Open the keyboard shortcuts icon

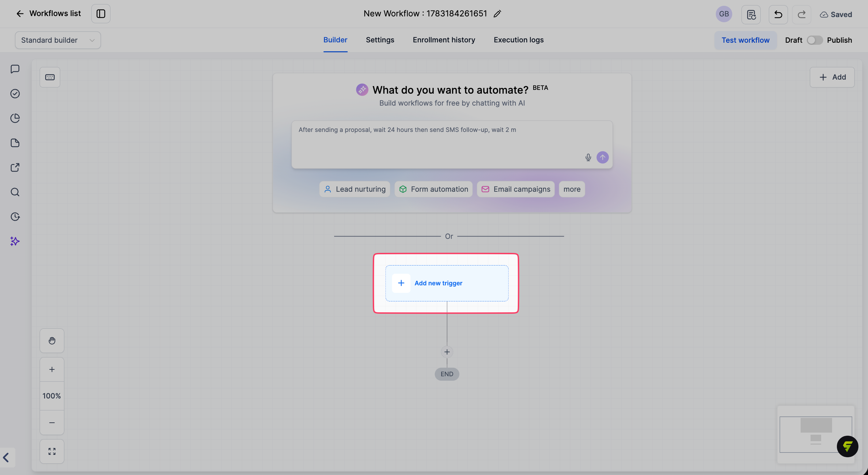50,77
